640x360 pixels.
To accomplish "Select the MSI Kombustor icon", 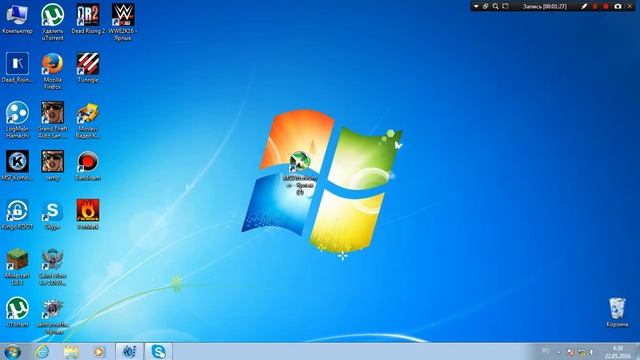I will coord(17,165).
